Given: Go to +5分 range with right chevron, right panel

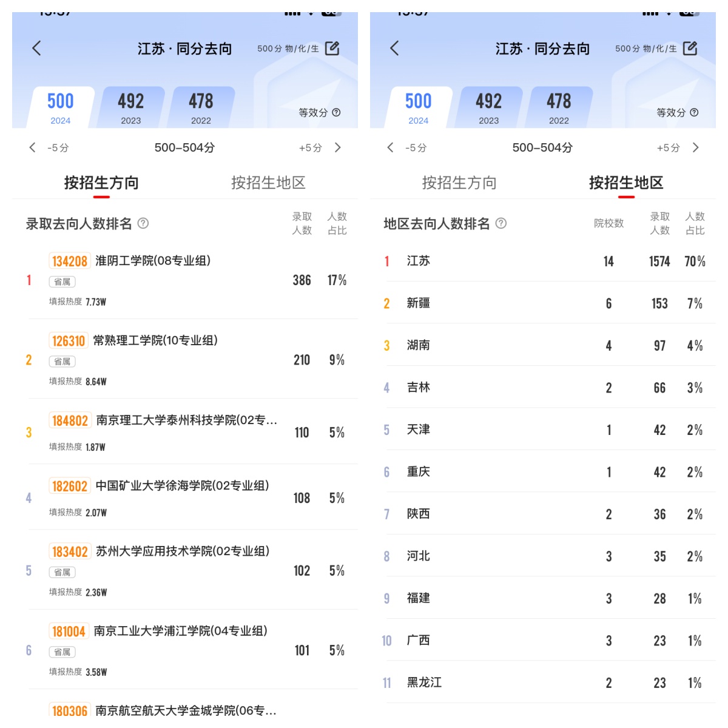Looking at the screenshot, I should coord(696,147).
